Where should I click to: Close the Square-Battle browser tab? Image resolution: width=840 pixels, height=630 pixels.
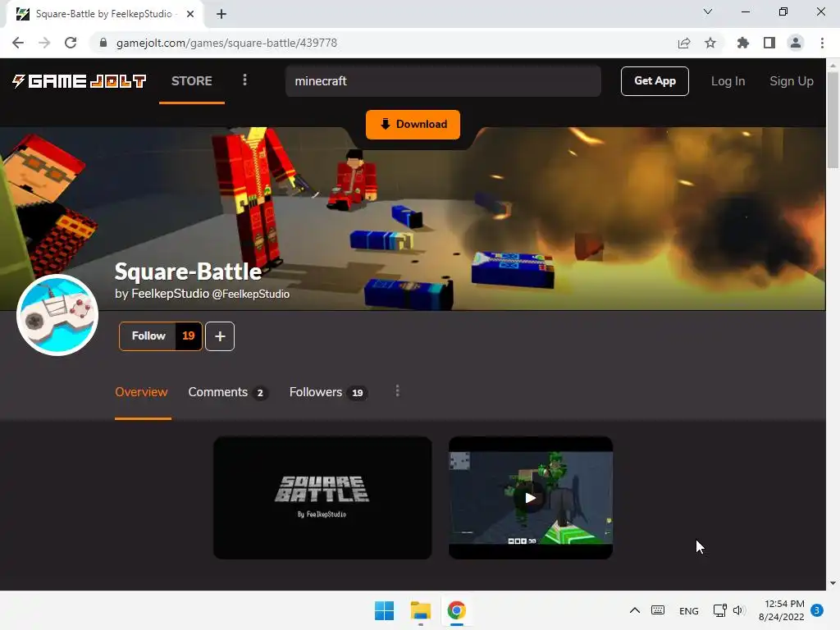pyautogui.click(x=190, y=14)
